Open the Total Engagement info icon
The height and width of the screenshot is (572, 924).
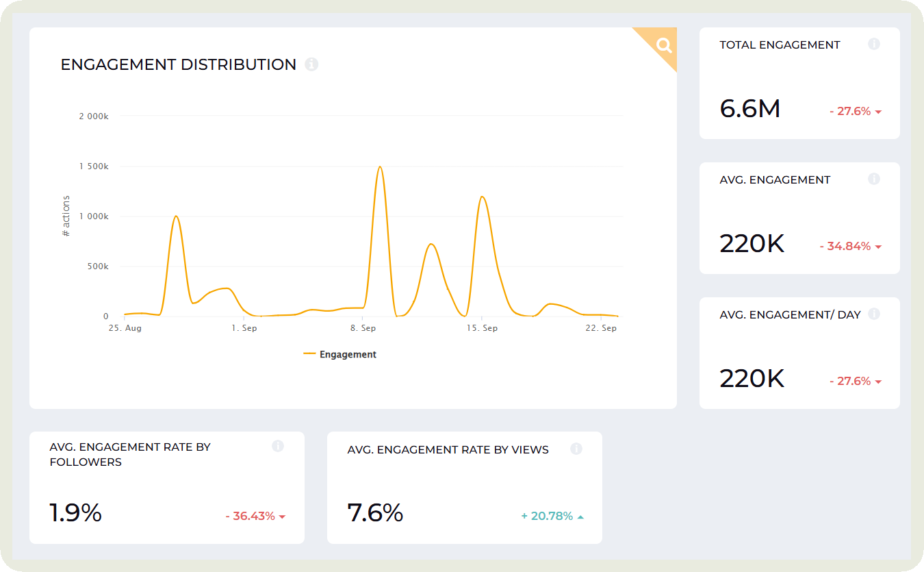[873, 44]
